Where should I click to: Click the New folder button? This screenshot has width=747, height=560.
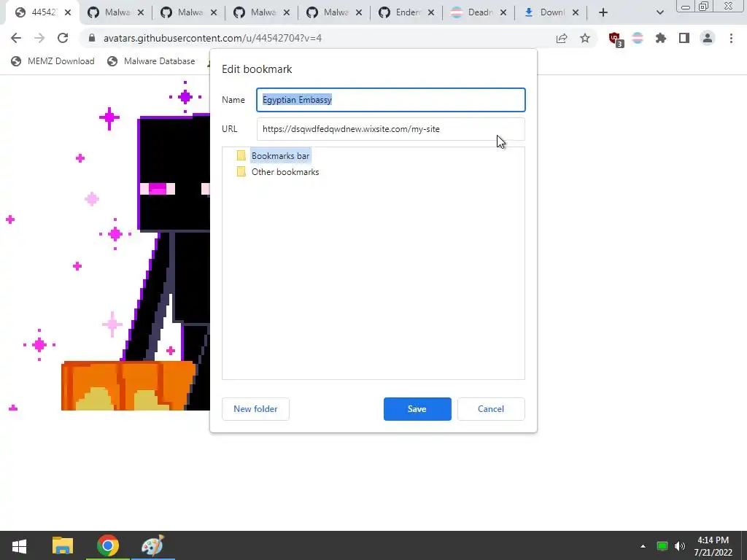click(255, 409)
